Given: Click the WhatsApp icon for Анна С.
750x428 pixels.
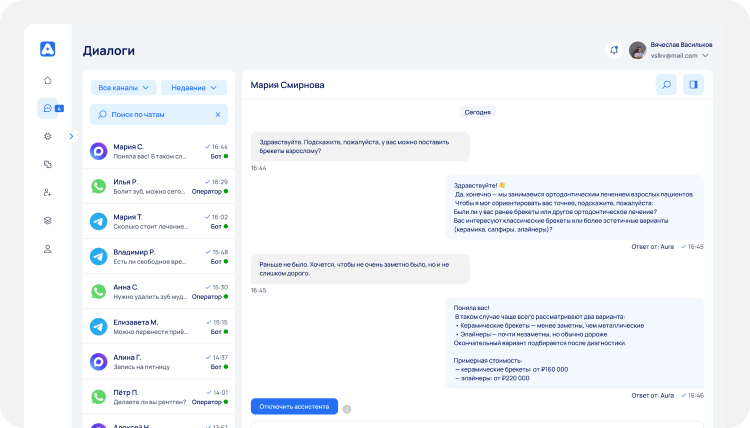Looking at the screenshot, I should click(x=99, y=291).
